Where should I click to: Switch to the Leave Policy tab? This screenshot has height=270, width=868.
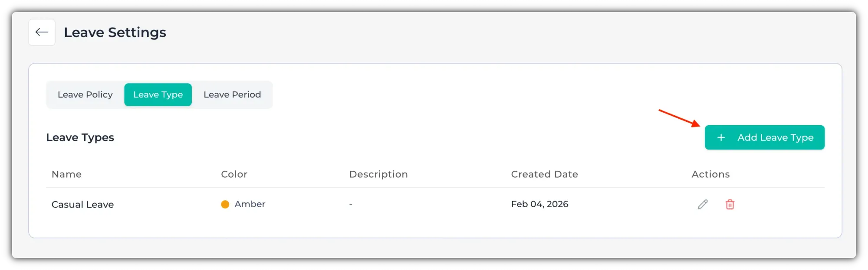[x=85, y=94]
